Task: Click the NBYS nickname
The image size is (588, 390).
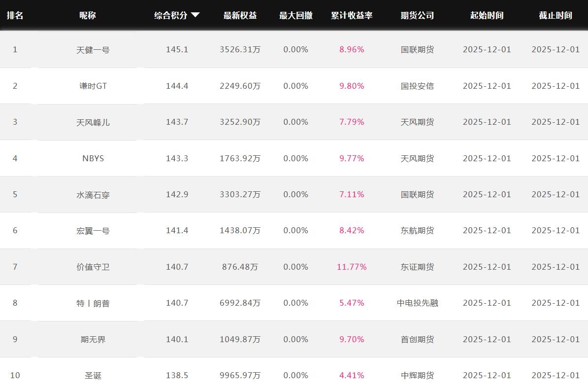Action: click(93, 158)
